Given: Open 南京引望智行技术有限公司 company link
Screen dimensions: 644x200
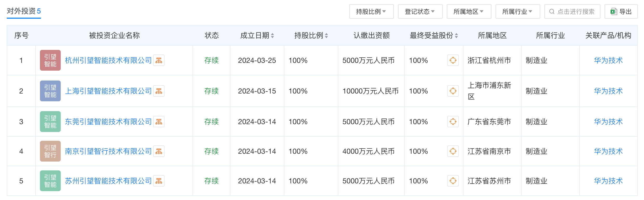Looking at the screenshot, I should 108,151.
